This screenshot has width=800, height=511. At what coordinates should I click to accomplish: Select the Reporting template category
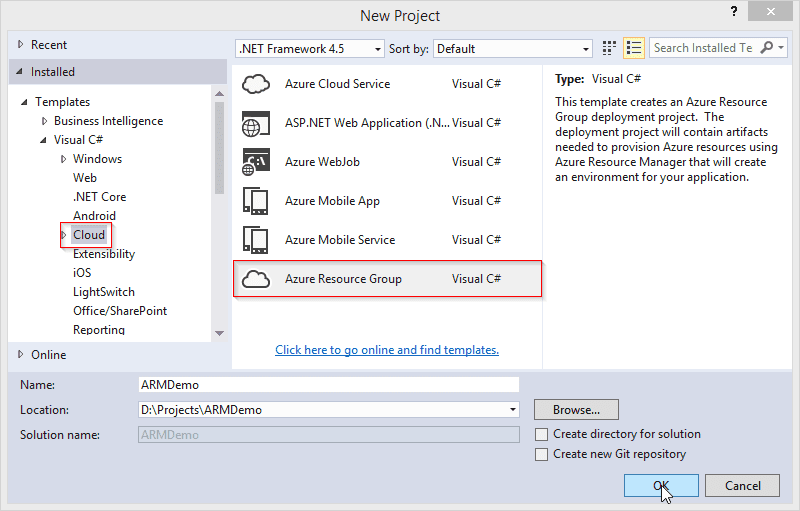coord(99,329)
